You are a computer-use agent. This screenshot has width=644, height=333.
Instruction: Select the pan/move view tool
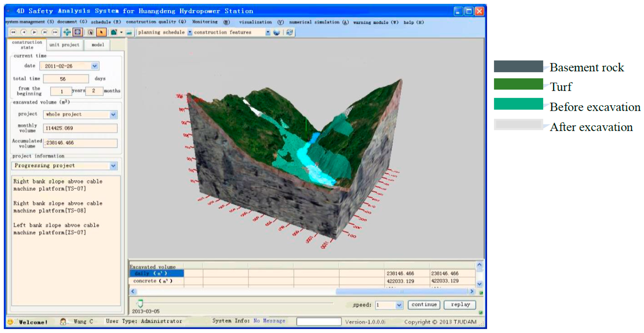coord(67,32)
